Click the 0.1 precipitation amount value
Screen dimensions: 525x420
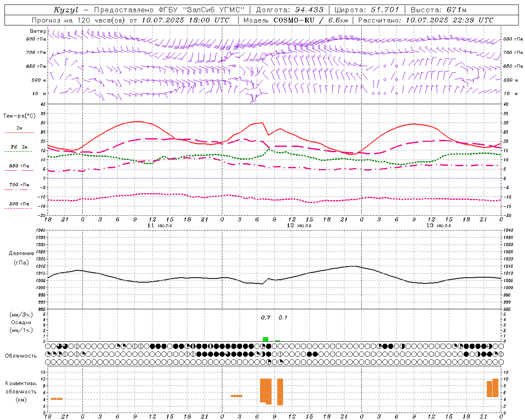click(283, 317)
